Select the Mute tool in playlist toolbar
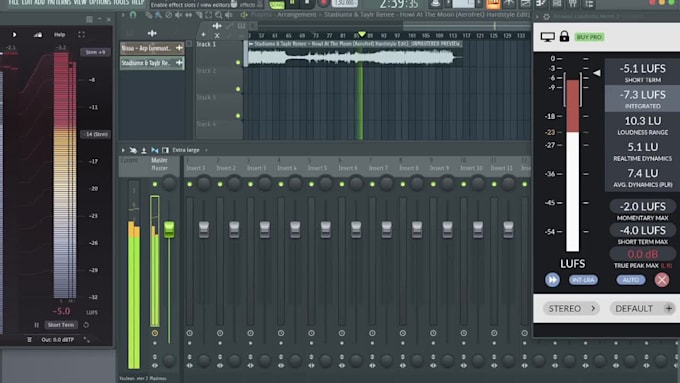Viewport: 680px width, 383px height. coord(178,15)
